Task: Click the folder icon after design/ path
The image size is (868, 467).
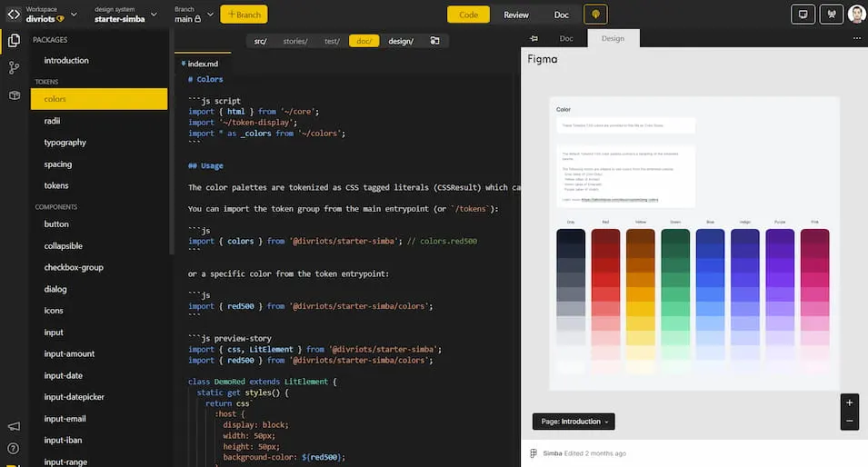Action: pos(434,41)
